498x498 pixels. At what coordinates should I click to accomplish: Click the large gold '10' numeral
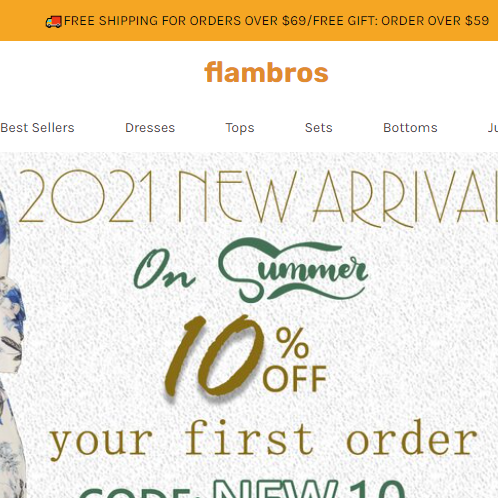[214, 356]
